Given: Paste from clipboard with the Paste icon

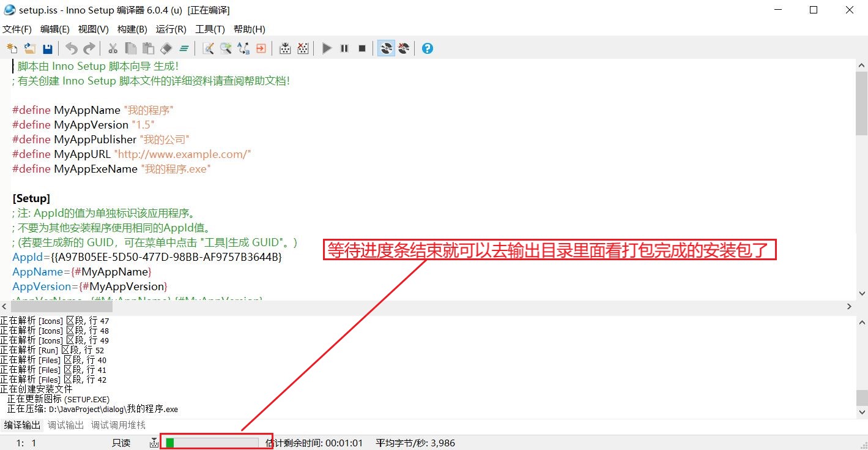Looking at the screenshot, I should pos(148,48).
